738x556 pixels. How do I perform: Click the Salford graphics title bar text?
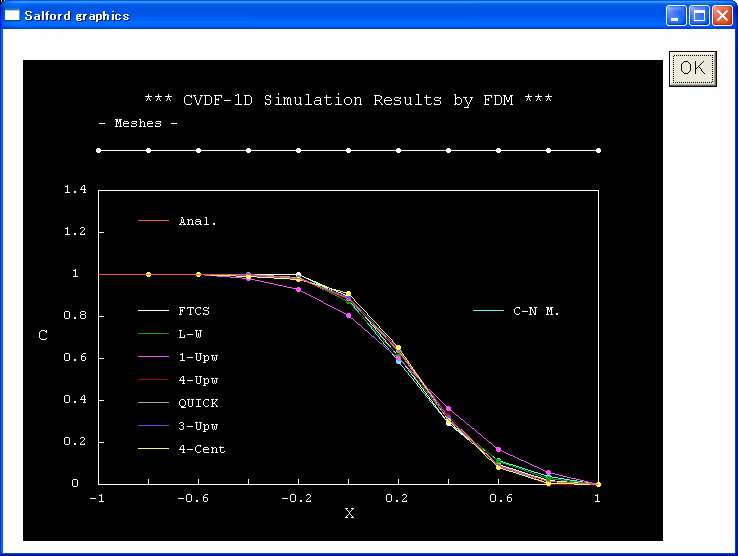click(x=76, y=15)
